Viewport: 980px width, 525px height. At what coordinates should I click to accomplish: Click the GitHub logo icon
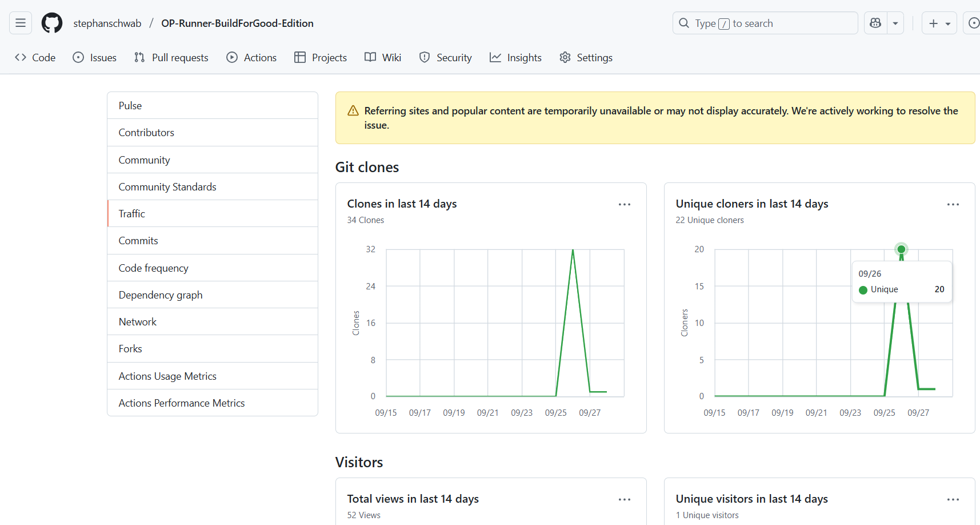(x=52, y=23)
